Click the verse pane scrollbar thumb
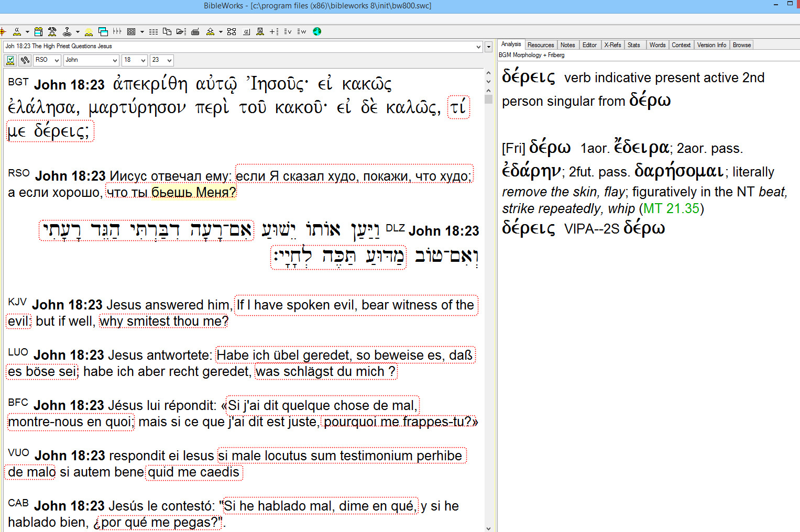800x532 pixels. pyautogui.click(x=489, y=98)
